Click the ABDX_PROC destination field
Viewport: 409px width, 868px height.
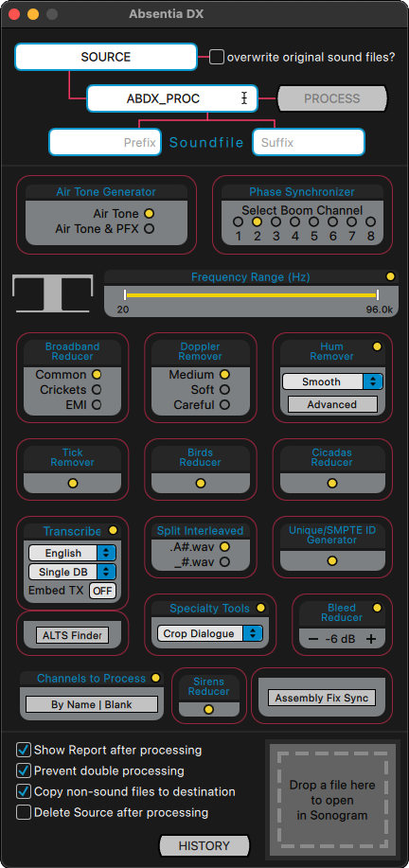(172, 98)
